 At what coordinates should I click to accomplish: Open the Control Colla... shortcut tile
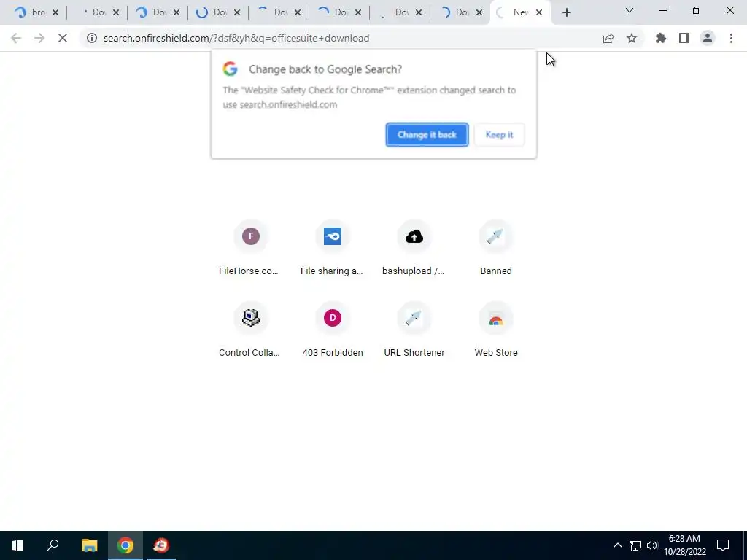(x=251, y=330)
